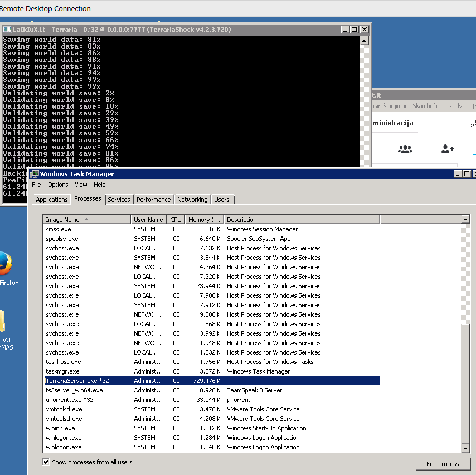Sort processes by Image Name column
This screenshot has height=475, width=476.
point(87,220)
